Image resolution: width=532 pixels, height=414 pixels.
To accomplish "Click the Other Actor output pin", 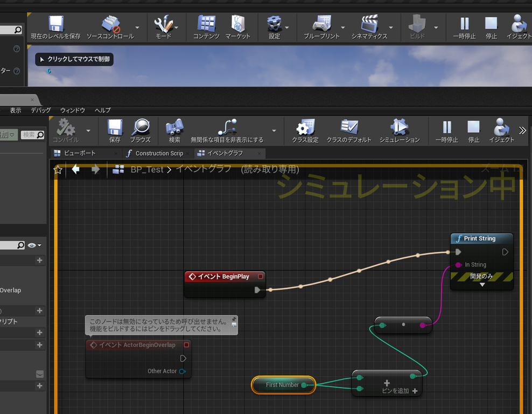I will (x=182, y=371).
